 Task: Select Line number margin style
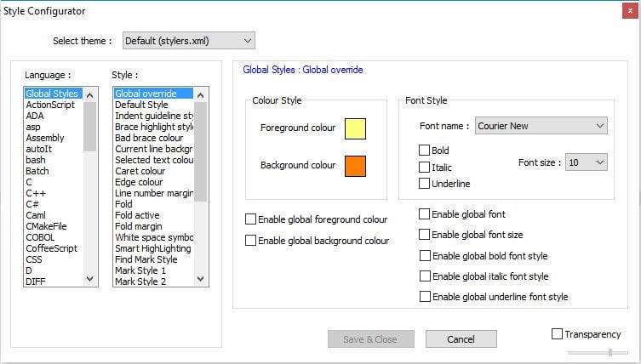[153, 193]
